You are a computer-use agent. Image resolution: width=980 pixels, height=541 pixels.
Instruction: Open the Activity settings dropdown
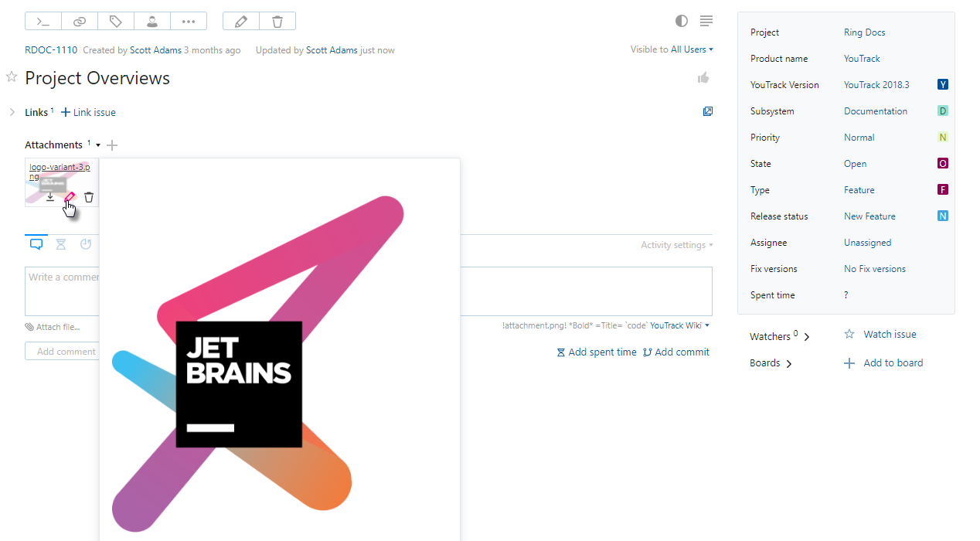pos(676,245)
